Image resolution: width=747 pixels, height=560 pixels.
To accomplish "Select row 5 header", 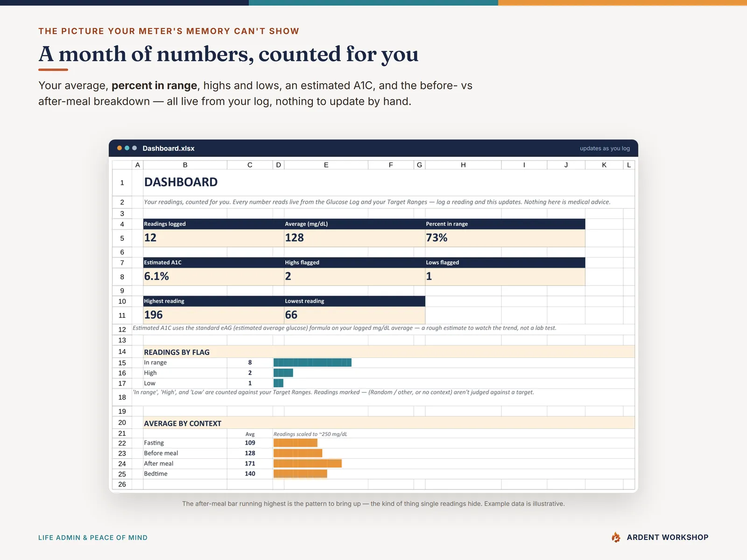I will click(122, 238).
